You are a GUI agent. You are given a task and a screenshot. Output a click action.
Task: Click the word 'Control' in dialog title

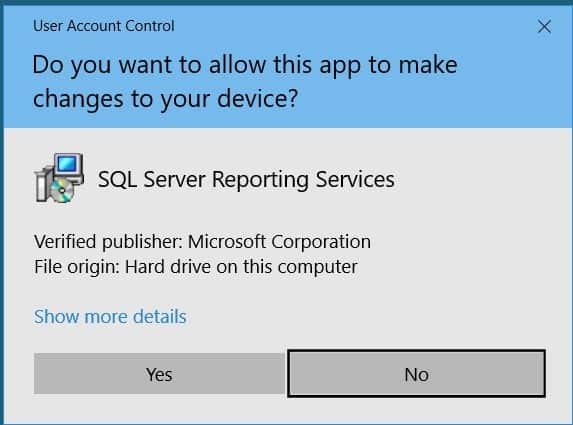click(150, 26)
